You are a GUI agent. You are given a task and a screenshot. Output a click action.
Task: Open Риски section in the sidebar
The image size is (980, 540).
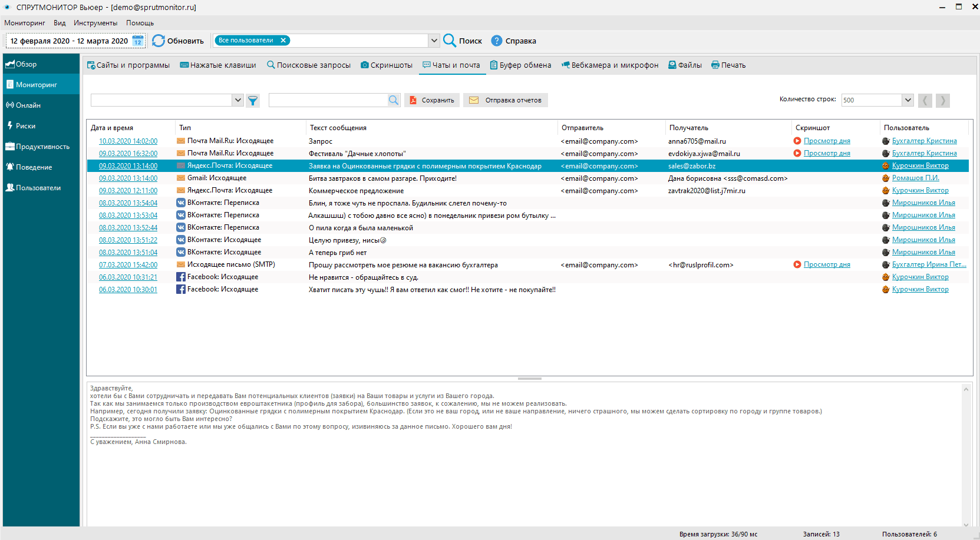pyautogui.click(x=41, y=126)
